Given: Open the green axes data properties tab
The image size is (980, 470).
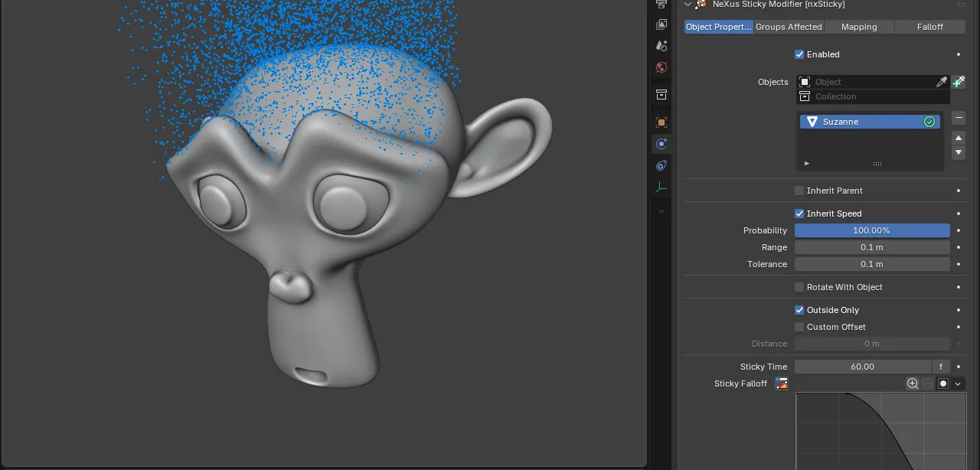Looking at the screenshot, I should (661, 187).
